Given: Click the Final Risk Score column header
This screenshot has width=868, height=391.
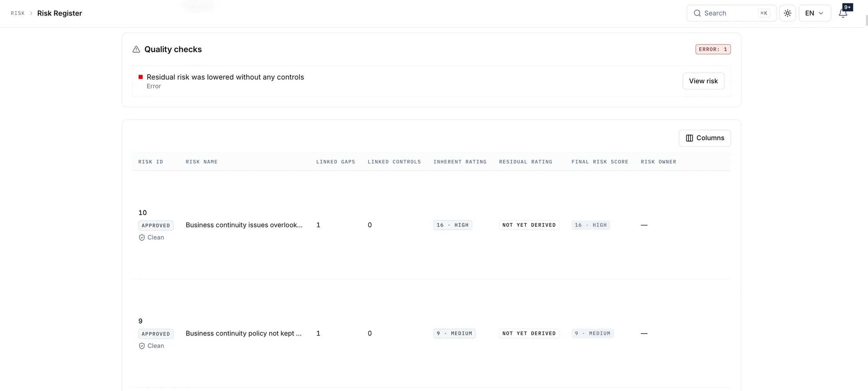Looking at the screenshot, I should [600, 162].
